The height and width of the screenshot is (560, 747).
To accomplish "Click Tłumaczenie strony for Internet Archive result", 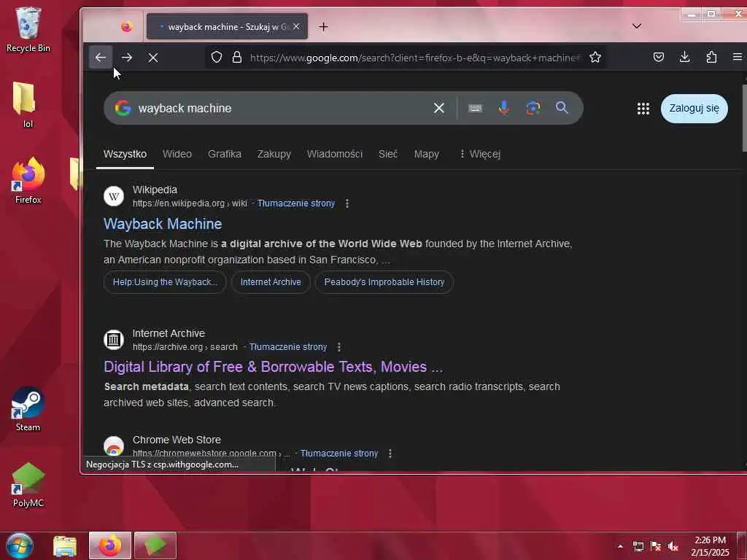I will [x=287, y=346].
